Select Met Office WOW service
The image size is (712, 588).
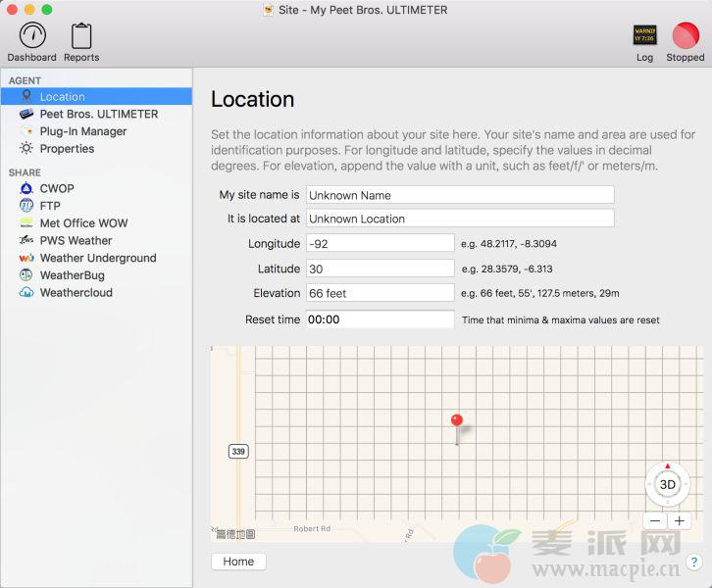pyautogui.click(x=83, y=223)
